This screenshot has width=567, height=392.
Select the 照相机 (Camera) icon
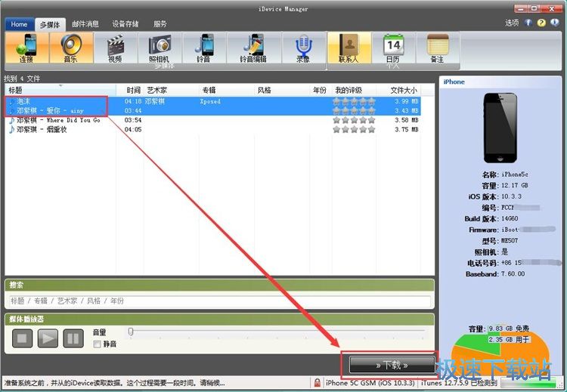[159, 48]
